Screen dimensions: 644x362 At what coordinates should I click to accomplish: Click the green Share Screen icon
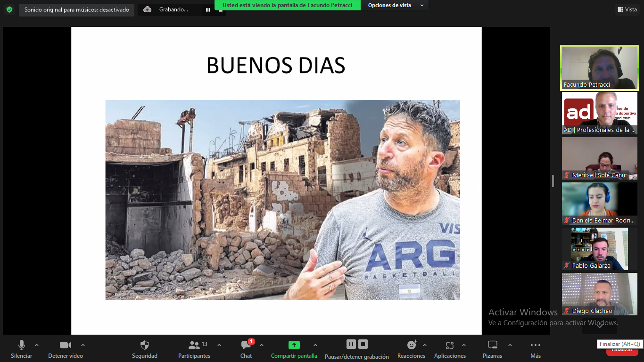(x=294, y=345)
